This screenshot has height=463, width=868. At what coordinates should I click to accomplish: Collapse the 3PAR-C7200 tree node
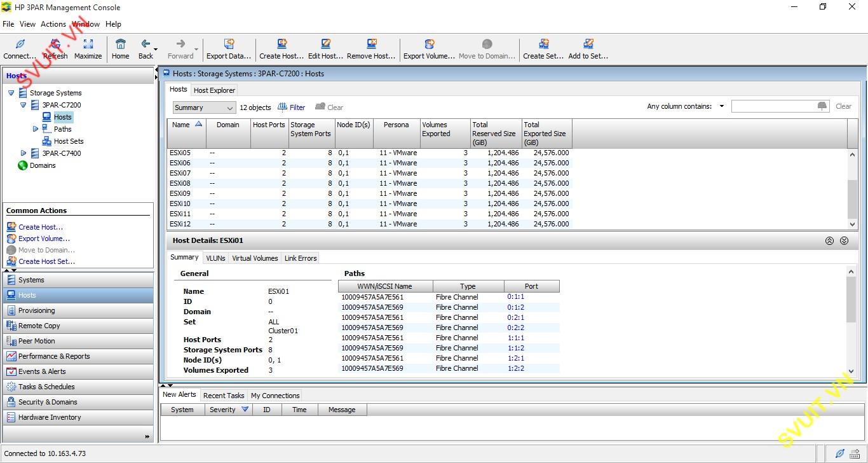coord(24,105)
